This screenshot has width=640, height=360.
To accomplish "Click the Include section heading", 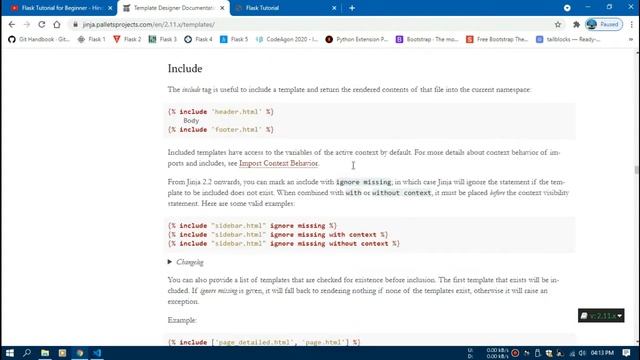I will tap(185, 68).
